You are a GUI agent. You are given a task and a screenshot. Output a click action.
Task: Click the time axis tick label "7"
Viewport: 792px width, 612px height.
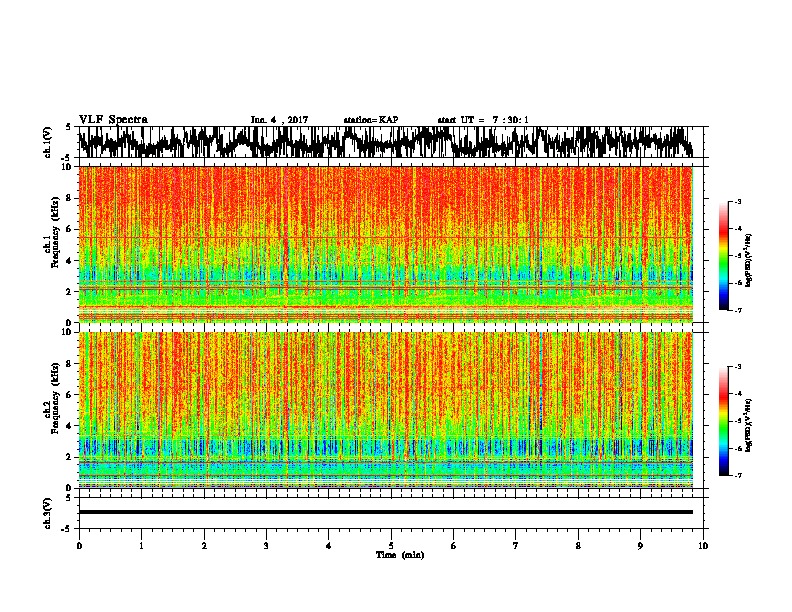[x=516, y=546]
